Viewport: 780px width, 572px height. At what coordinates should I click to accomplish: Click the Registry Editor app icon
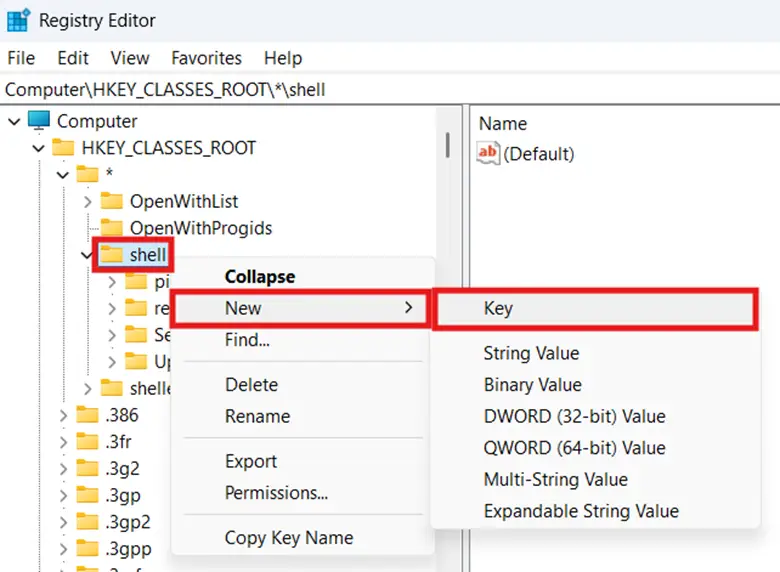coord(18,20)
